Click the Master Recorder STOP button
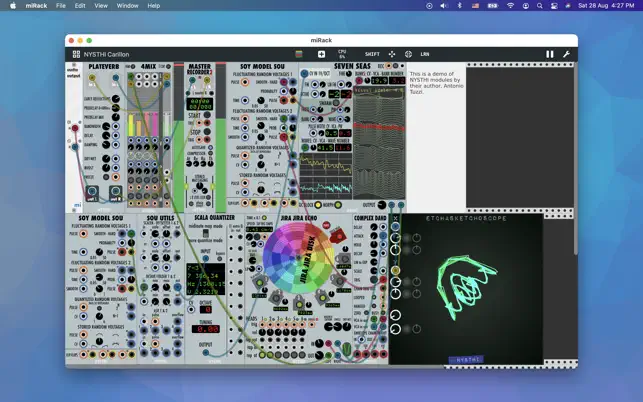643x402 pixels. [x=207, y=132]
